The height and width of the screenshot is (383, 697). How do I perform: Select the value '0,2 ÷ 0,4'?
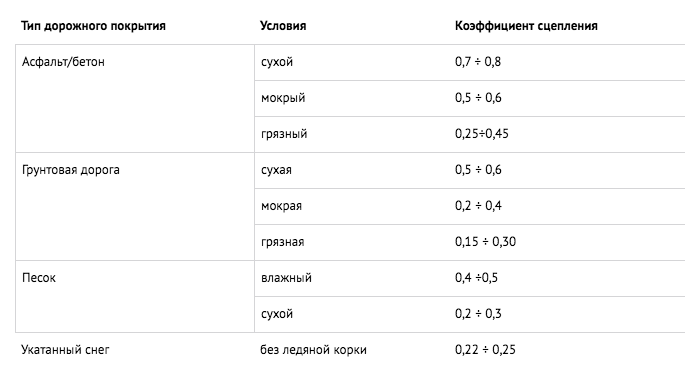478,206
